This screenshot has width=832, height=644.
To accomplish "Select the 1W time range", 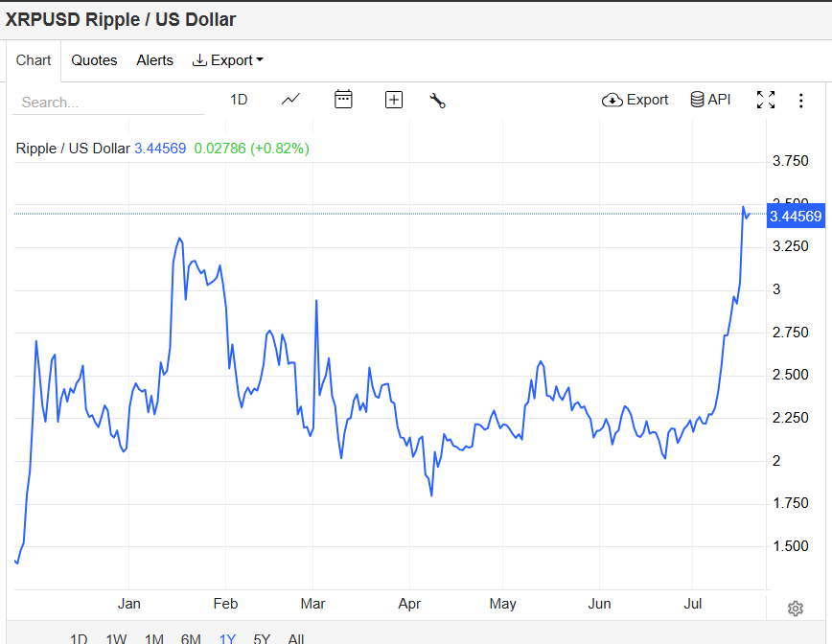I will pyautogui.click(x=116, y=638).
